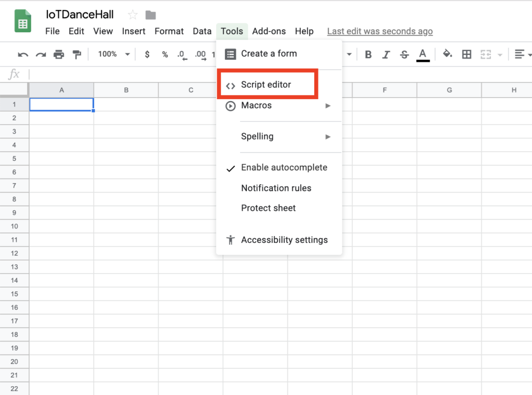
Task: Toggle bold formatting
Action: [x=368, y=54]
